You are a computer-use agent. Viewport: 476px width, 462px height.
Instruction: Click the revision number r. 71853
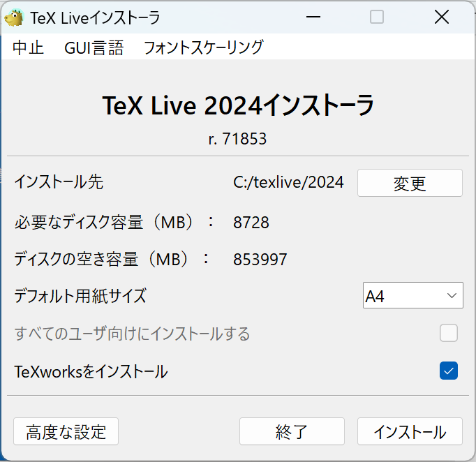pyautogui.click(x=237, y=139)
